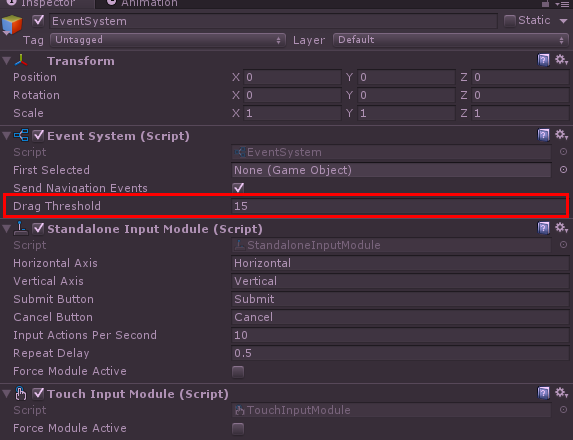This screenshot has width=573, height=440.
Task: Open the Tag dropdown showing Untagged
Action: (168, 40)
